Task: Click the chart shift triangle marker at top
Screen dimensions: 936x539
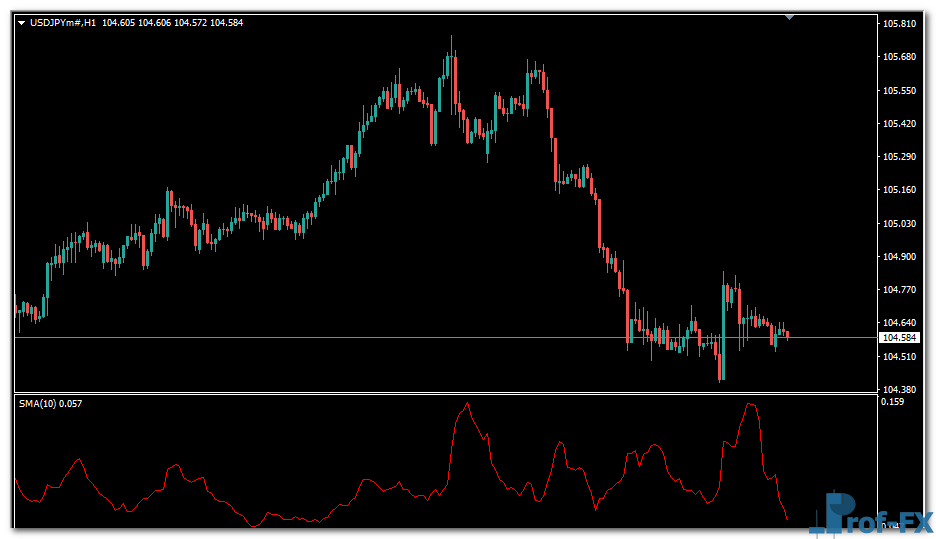Action: (790, 17)
